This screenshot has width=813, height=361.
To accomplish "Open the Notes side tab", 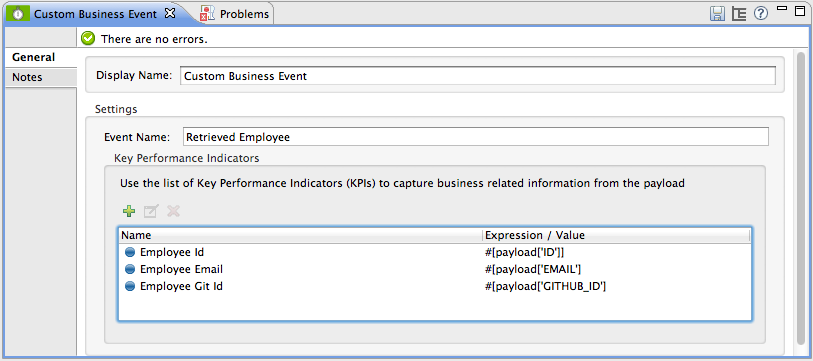I will tap(40, 77).
